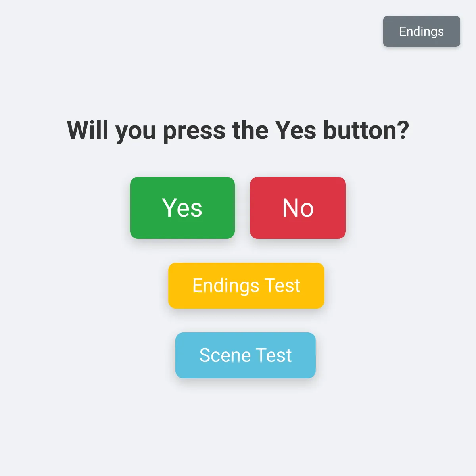
Task: Open the Endings Test button
Action: [x=246, y=286]
